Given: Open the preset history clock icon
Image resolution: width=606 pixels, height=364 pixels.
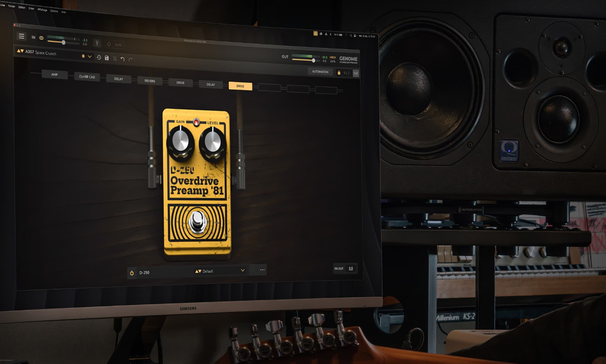Looking at the screenshot, I should (99, 57).
